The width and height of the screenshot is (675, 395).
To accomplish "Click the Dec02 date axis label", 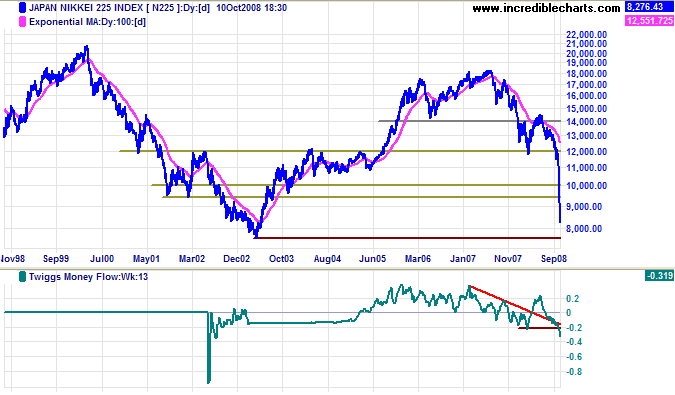I will tap(236, 259).
